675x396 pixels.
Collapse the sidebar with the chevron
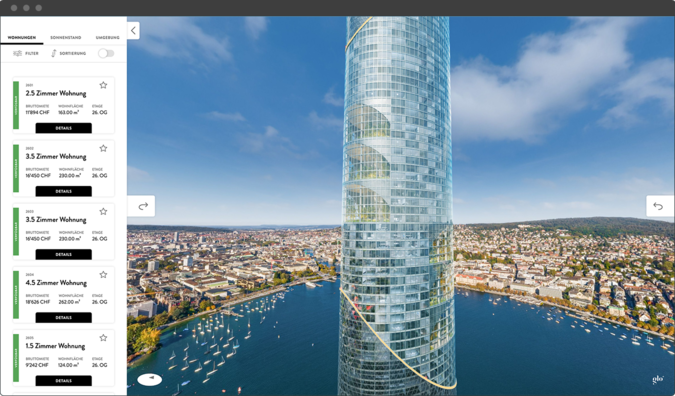pos(133,31)
